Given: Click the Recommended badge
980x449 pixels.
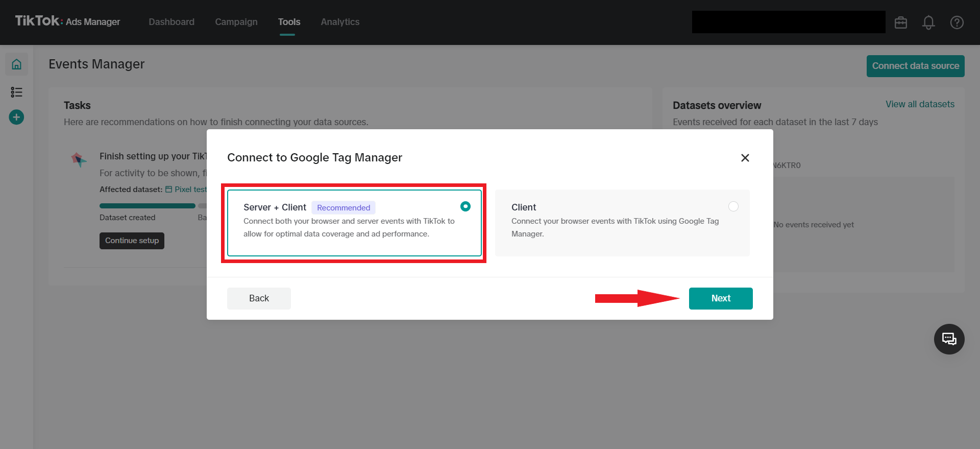Looking at the screenshot, I should [x=344, y=207].
